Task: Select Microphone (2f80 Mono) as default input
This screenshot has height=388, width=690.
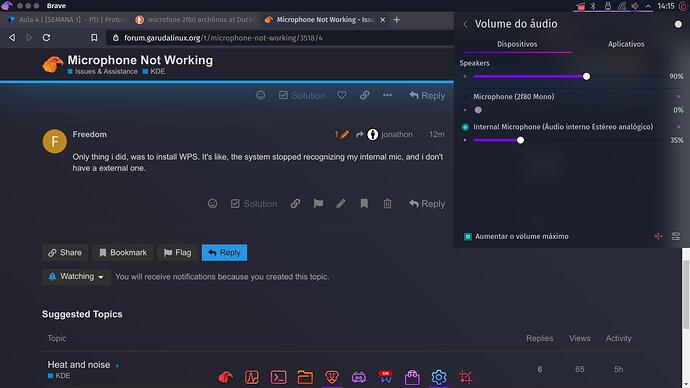Action: point(465,97)
